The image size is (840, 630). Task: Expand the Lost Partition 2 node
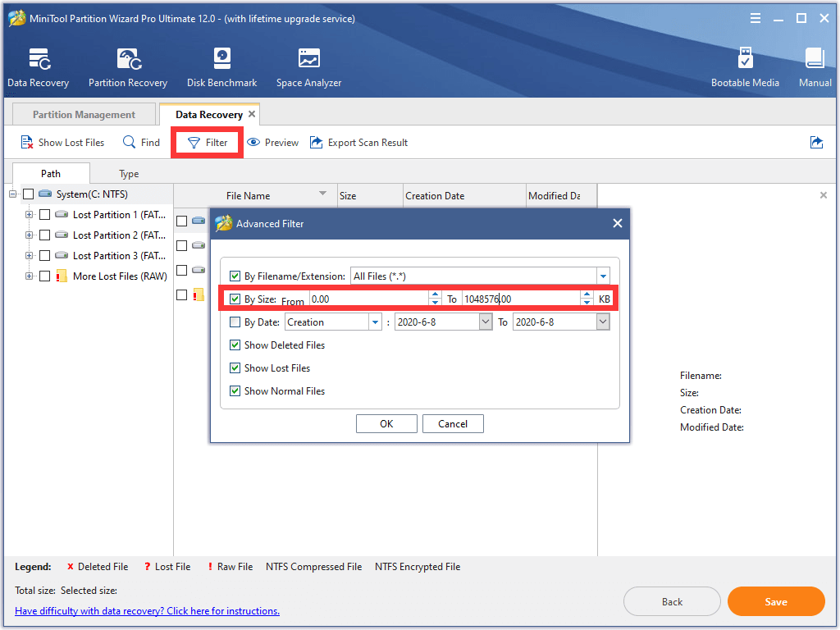pyautogui.click(x=29, y=235)
